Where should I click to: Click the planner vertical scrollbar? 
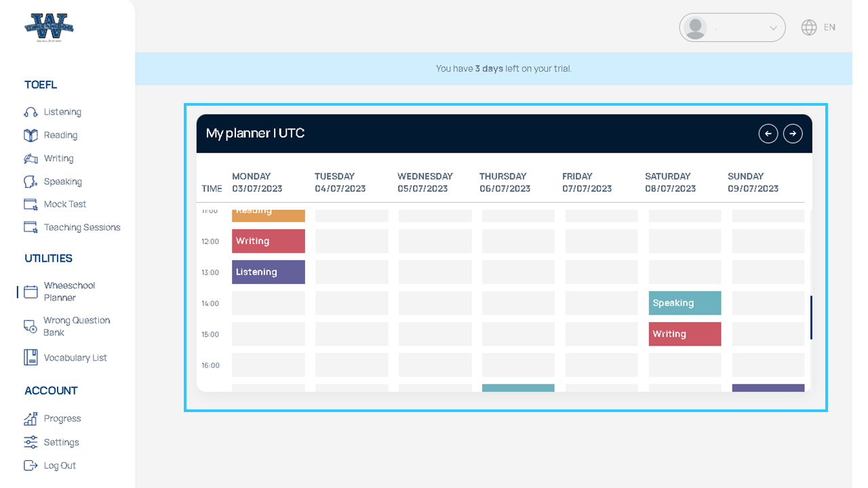tap(811, 317)
